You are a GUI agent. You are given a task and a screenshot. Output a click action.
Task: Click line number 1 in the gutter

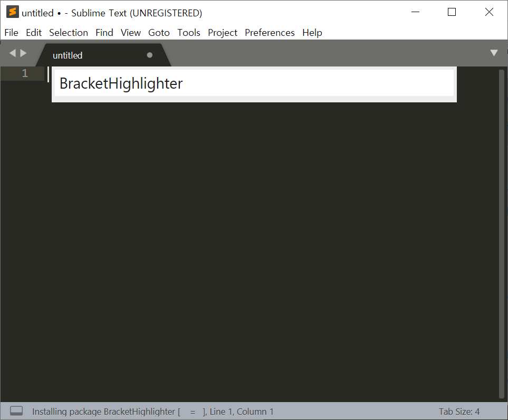click(x=25, y=73)
